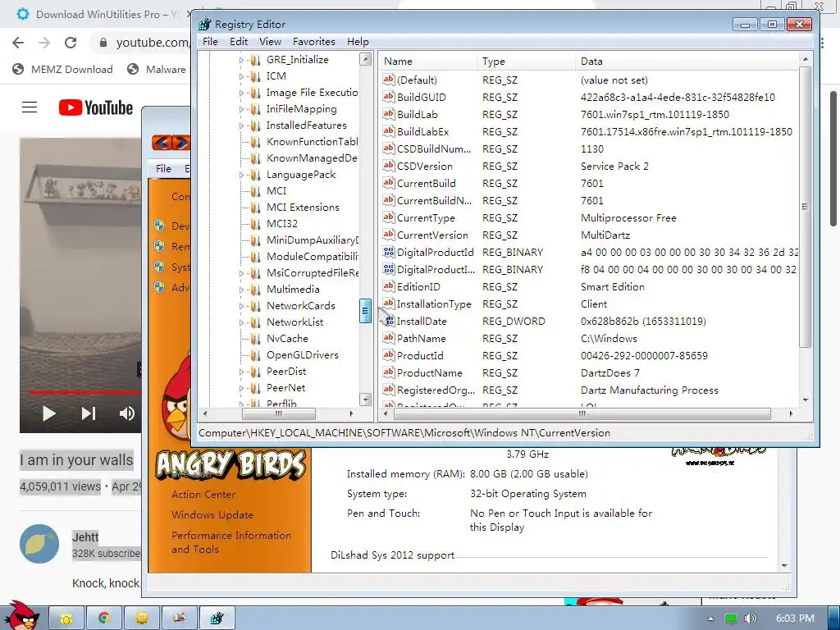Click the YouTube video red progress bar

[85, 392]
